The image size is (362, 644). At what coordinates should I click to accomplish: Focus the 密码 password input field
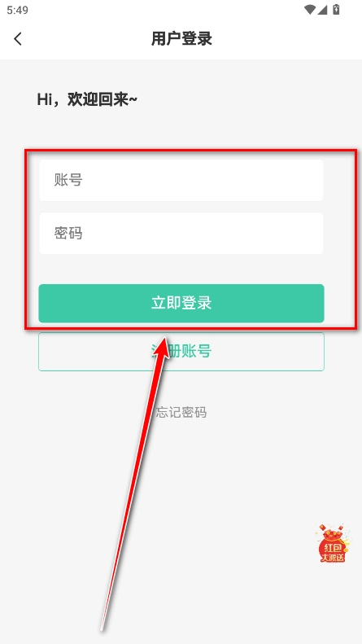pos(181,234)
